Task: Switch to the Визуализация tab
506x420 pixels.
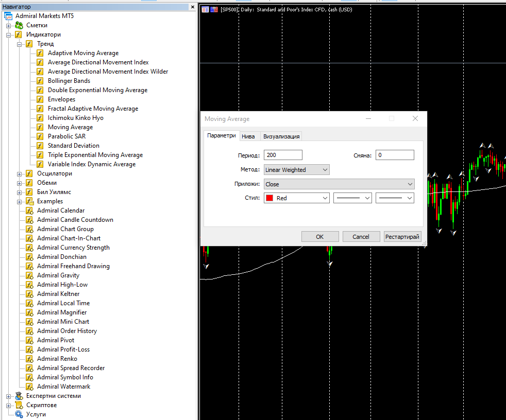Action: point(281,136)
